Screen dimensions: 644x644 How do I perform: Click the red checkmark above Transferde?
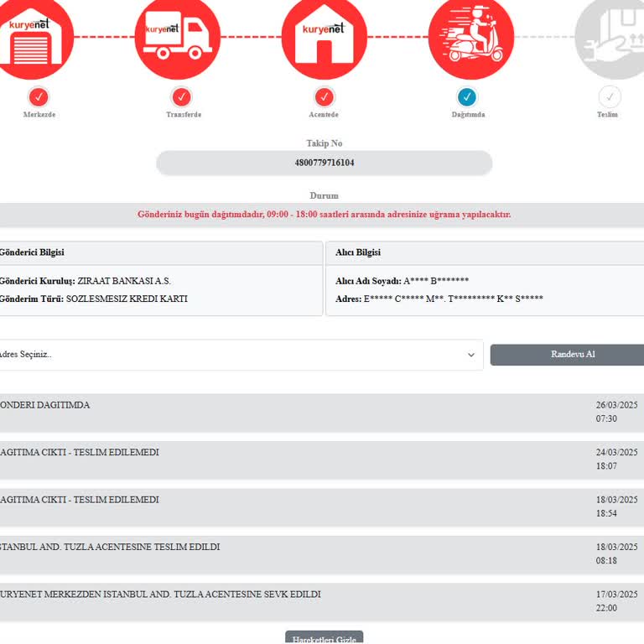pyautogui.click(x=181, y=97)
